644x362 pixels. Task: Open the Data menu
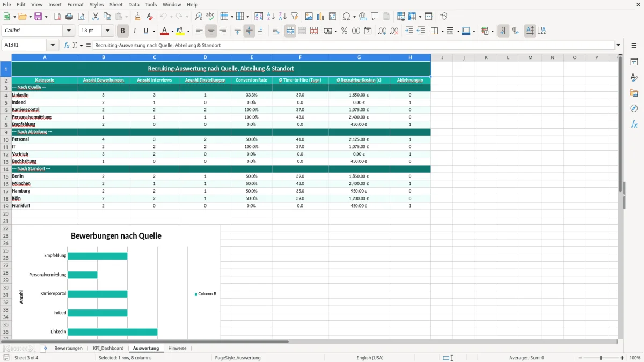click(x=134, y=4)
